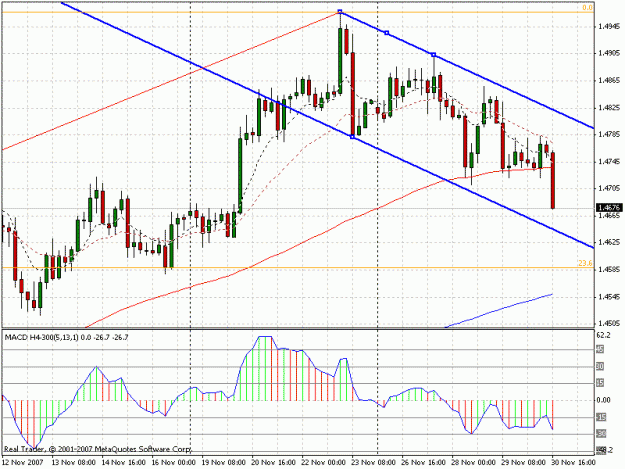Click the 1.4905 price axis label
625x469 pixels.
(609, 53)
